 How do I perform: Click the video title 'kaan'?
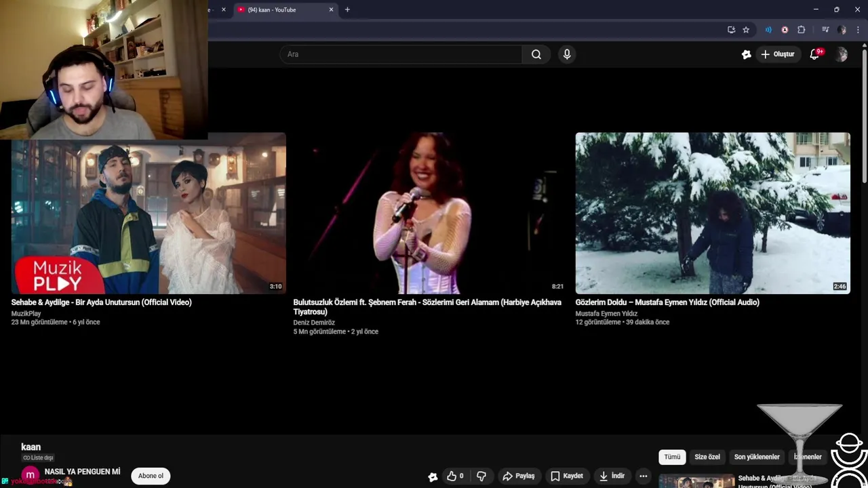[x=31, y=447]
